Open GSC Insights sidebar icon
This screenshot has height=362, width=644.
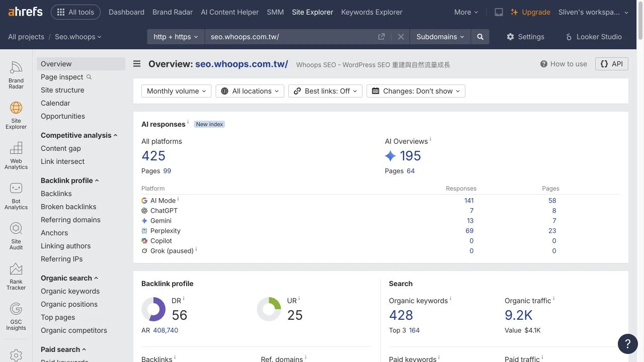16,317
